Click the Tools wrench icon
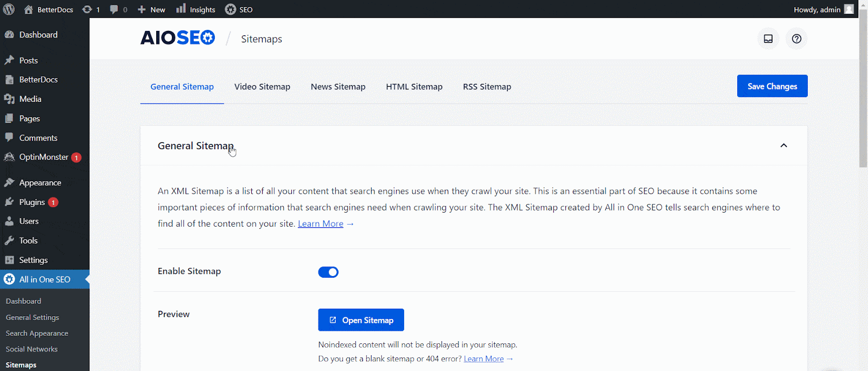The width and height of the screenshot is (868, 371). (9, 241)
